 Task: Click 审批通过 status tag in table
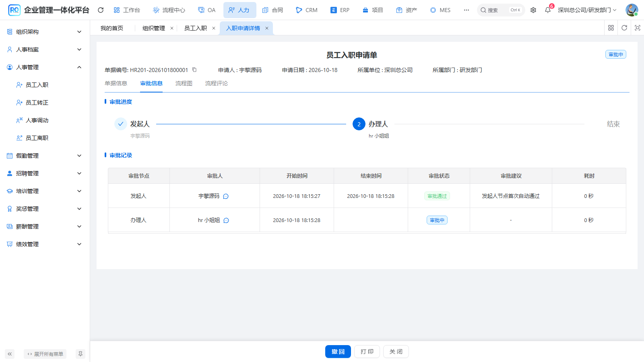(437, 196)
